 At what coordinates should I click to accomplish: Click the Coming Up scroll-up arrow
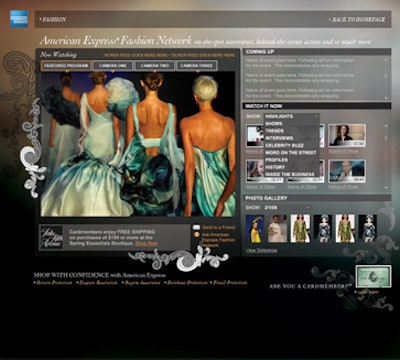pos(386,60)
